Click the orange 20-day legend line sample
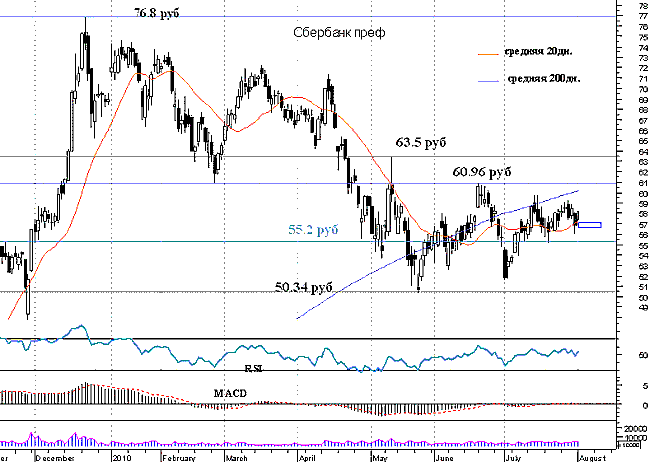The width and height of the screenshot is (650, 462). coord(488,54)
